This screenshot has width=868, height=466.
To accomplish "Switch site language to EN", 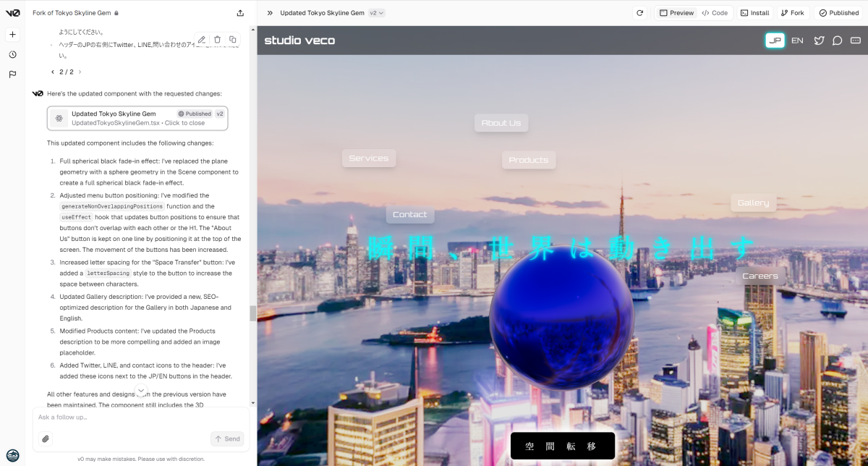I will pyautogui.click(x=797, y=41).
